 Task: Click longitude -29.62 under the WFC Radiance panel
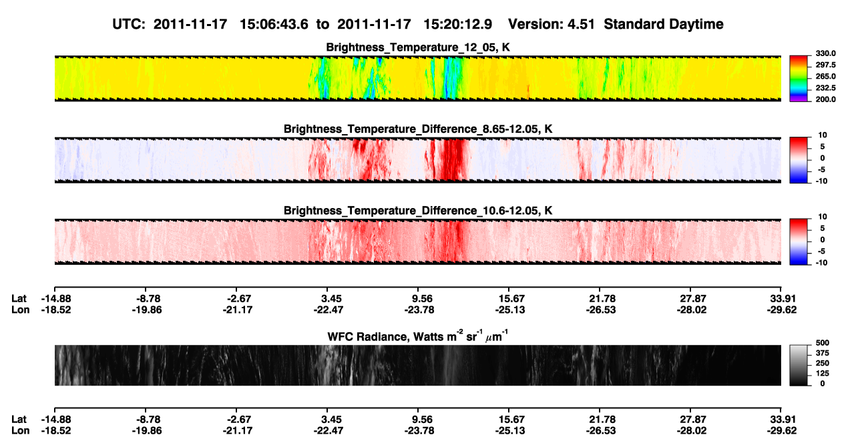pos(782,431)
